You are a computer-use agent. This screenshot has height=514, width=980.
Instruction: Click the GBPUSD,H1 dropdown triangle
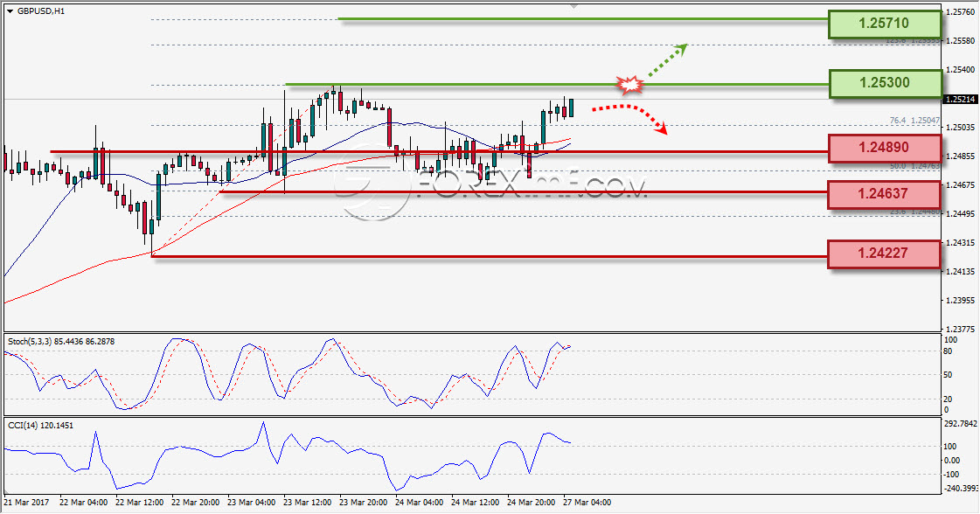click(10, 11)
